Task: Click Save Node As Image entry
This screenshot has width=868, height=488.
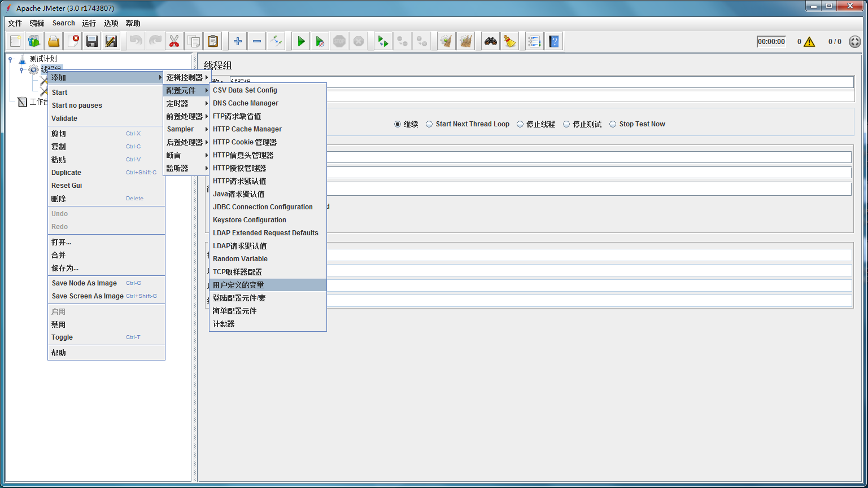Action: (x=106, y=283)
